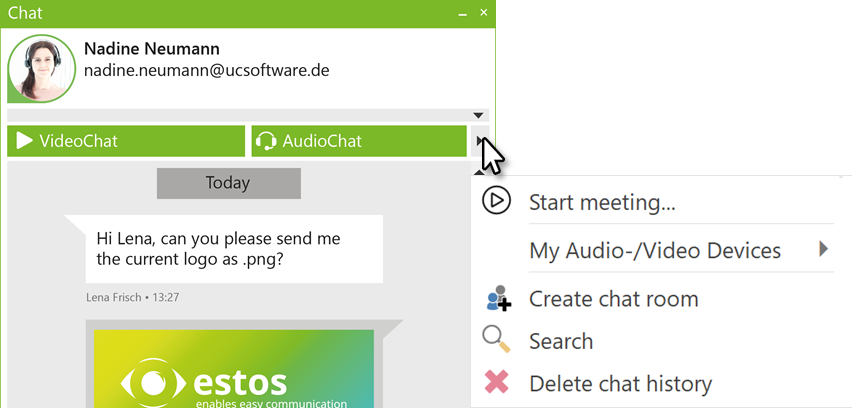
Task: Open the estos logo image thumbnail
Action: click(x=233, y=369)
